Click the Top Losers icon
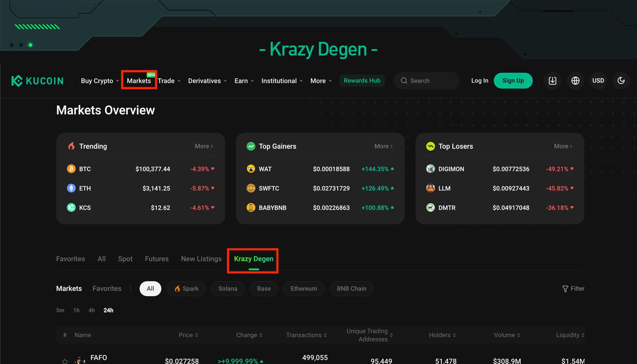 coord(430,146)
